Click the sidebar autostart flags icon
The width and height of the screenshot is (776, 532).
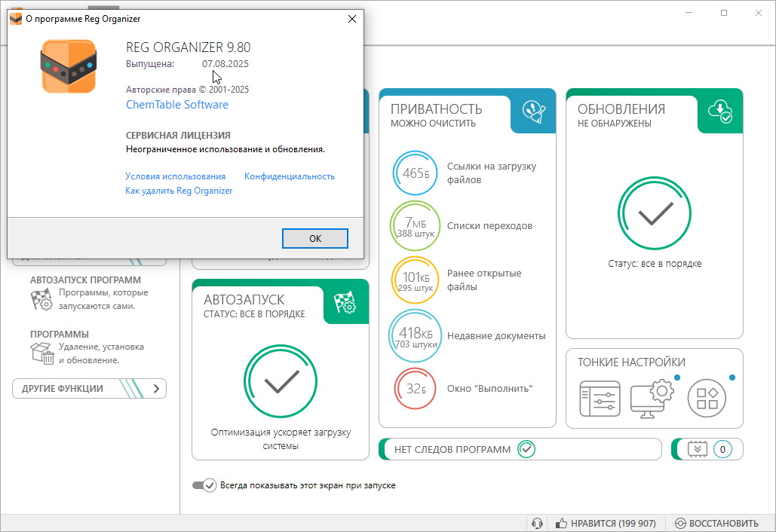click(x=41, y=299)
